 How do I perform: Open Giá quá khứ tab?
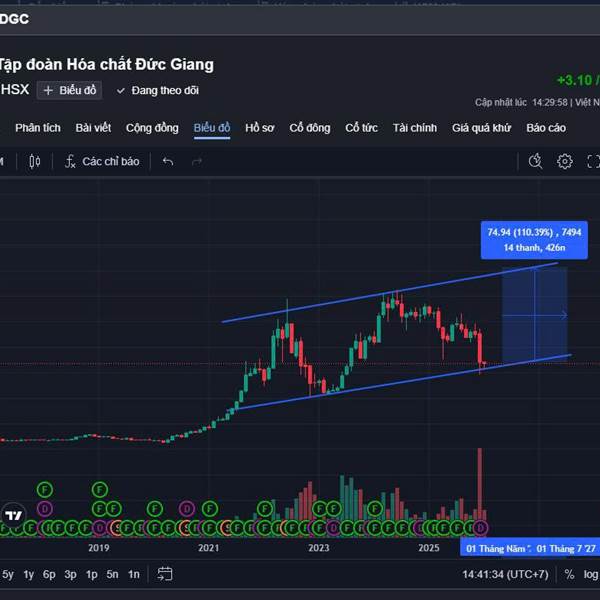pos(481,128)
